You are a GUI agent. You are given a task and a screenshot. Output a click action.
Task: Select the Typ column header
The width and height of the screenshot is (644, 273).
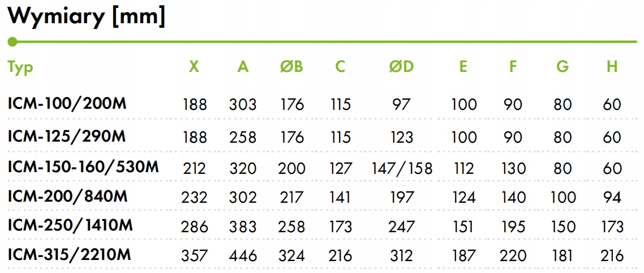pyautogui.click(x=20, y=67)
